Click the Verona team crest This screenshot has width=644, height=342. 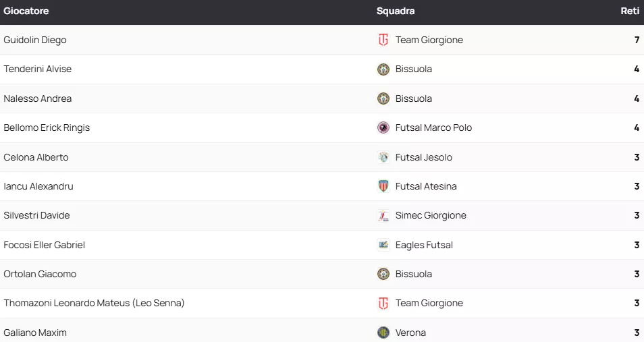coord(383,333)
